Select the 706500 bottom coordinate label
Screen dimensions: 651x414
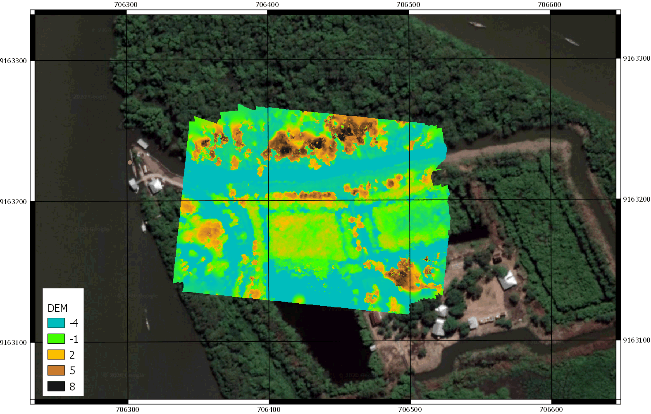click(409, 408)
